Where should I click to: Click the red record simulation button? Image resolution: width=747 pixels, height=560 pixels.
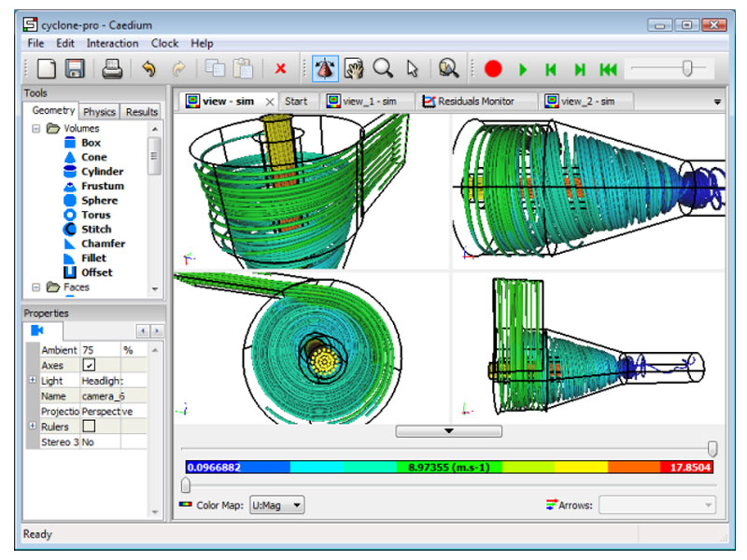(x=493, y=68)
